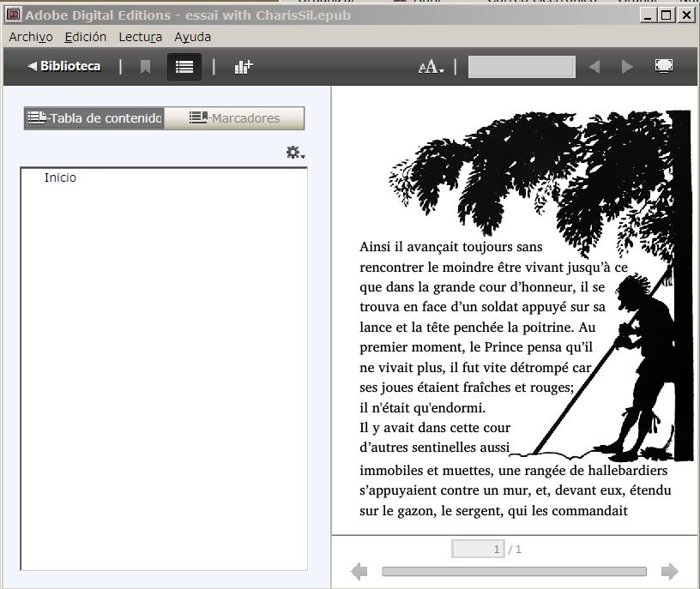700x589 pixels.
Task: Close the Adobe Digital Editions window
Action: pyautogui.click(x=686, y=15)
